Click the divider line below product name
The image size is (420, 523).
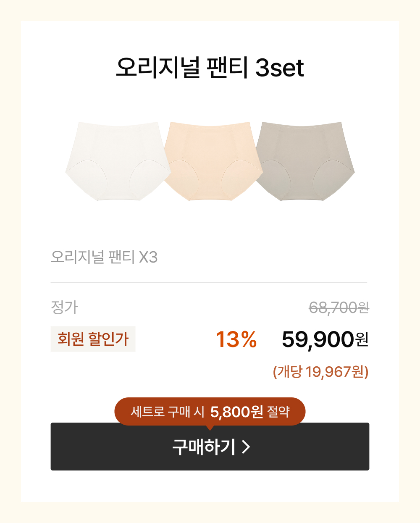click(x=209, y=282)
